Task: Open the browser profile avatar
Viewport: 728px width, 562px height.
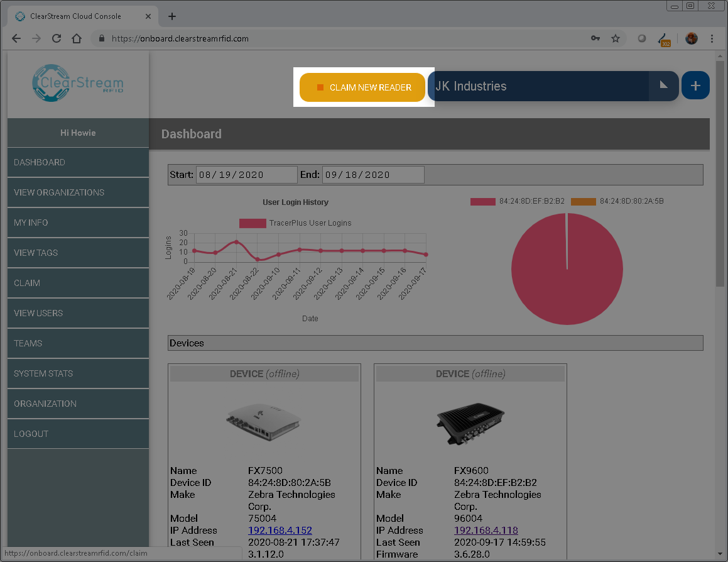Action: 692,38
